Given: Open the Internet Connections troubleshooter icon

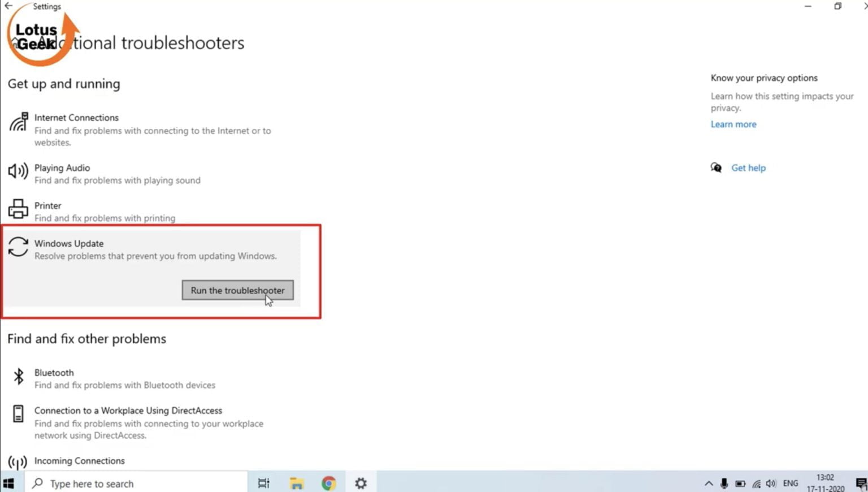Looking at the screenshot, I should coord(18,122).
